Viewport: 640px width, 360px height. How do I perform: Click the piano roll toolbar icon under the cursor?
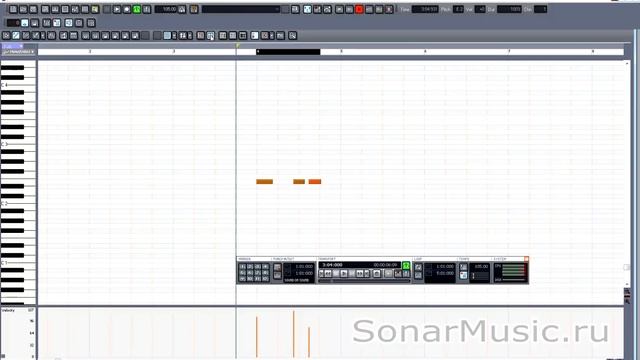point(210,36)
